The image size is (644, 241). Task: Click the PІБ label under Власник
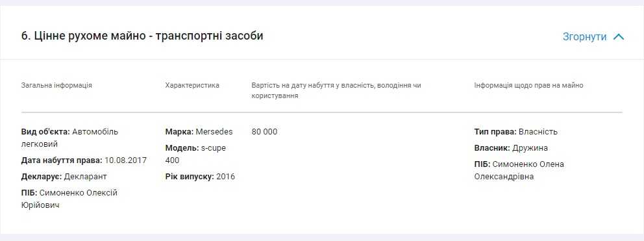click(x=482, y=164)
